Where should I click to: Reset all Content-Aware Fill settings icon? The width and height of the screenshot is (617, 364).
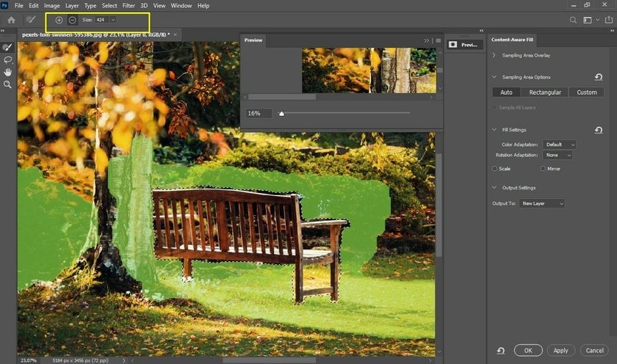500,351
